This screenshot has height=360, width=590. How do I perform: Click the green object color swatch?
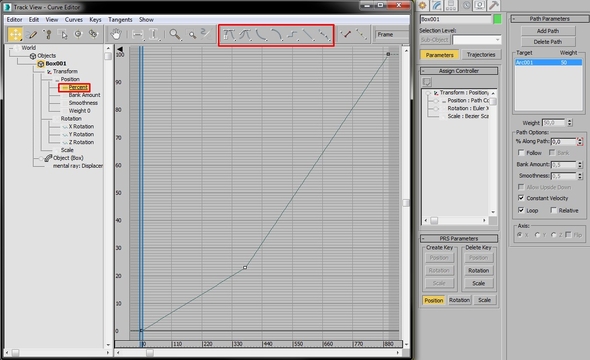click(x=497, y=19)
